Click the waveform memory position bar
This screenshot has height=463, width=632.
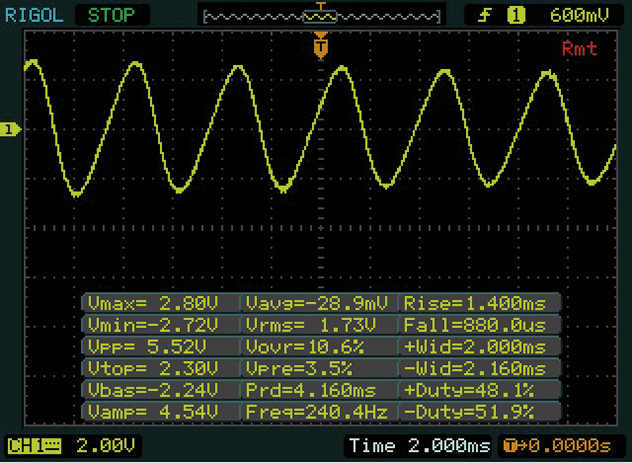tap(320, 16)
